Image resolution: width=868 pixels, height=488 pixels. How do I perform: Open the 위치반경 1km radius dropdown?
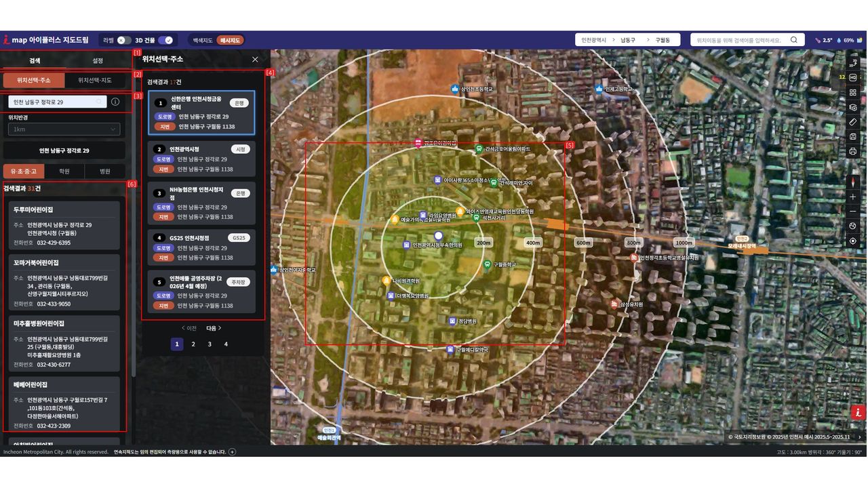pos(64,129)
